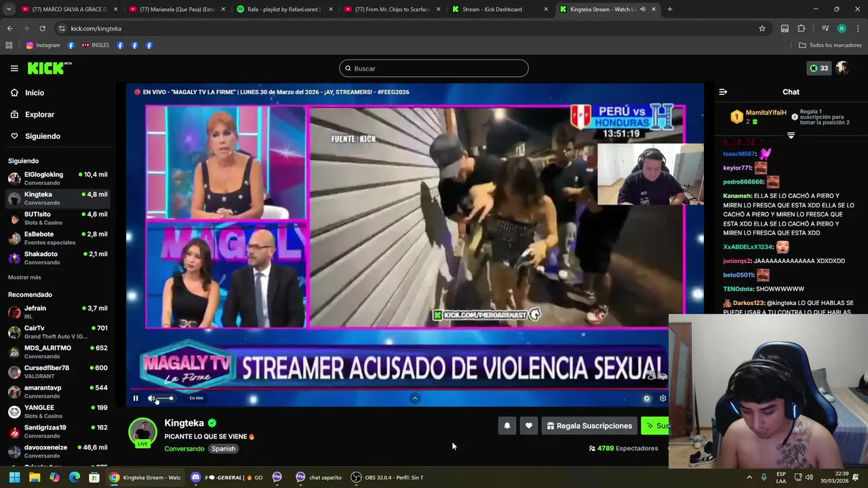Show hidden system tray icons
The height and width of the screenshot is (488, 868).
[x=749, y=477]
